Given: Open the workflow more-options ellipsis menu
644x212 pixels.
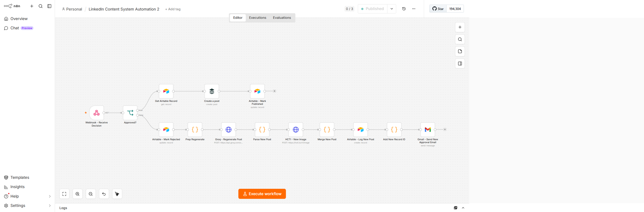Looking at the screenshot, I should point(414,9).
